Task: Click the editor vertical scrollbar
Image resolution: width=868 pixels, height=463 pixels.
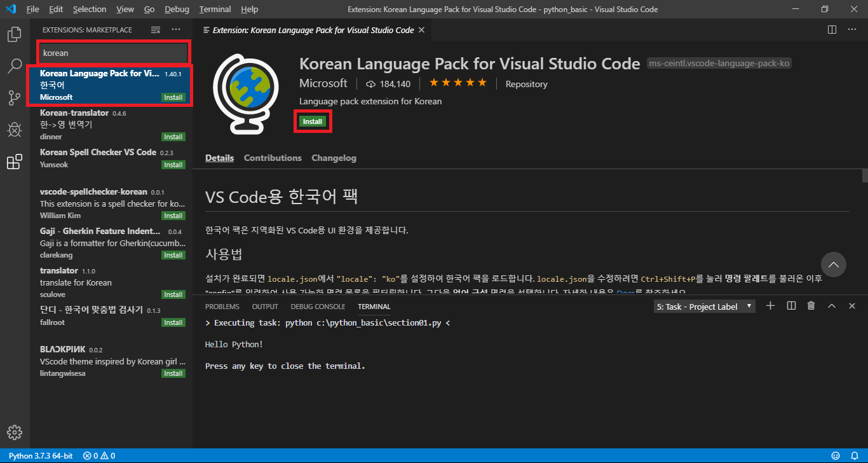Action: [x=864, y=176]
